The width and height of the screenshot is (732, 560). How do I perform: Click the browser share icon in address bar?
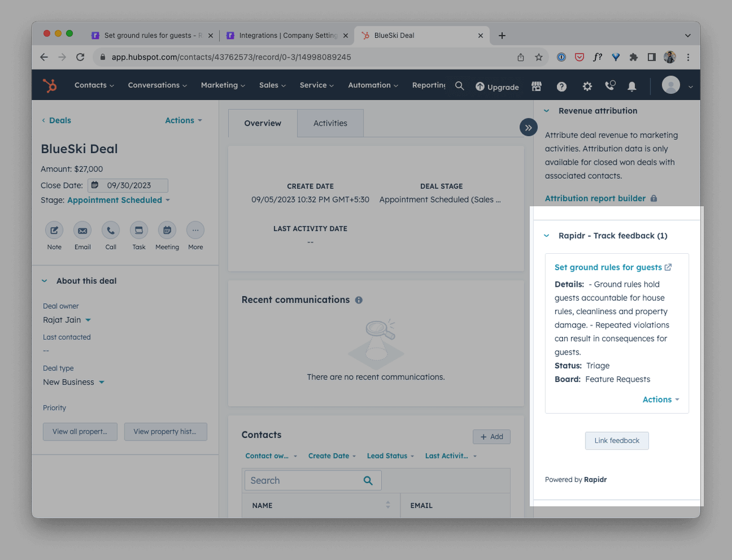point(520,57)
